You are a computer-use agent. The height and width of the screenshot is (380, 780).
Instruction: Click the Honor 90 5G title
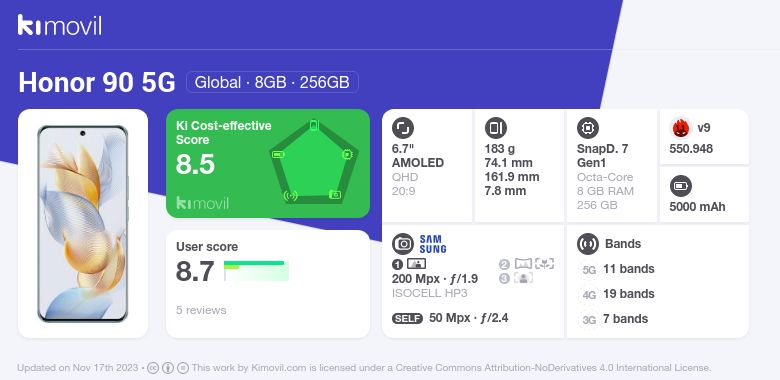pos(97,83)
